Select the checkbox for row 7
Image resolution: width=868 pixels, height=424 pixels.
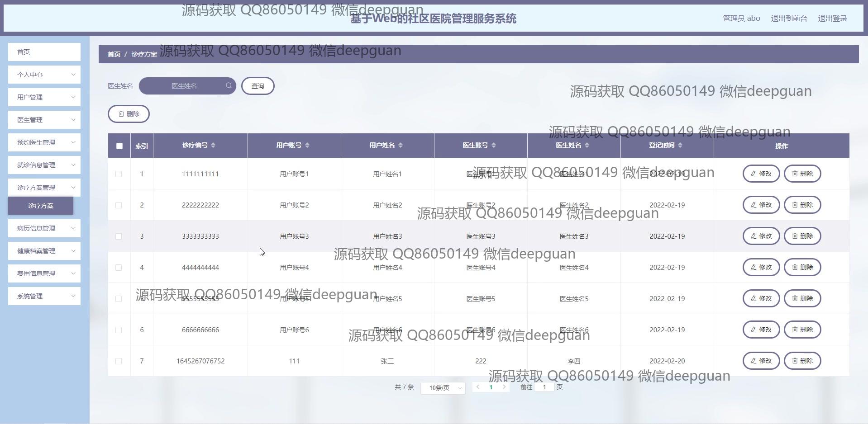[x=119, y=361]
